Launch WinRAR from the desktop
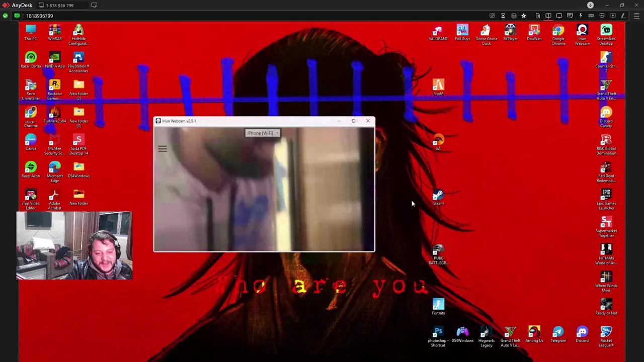 55,33
